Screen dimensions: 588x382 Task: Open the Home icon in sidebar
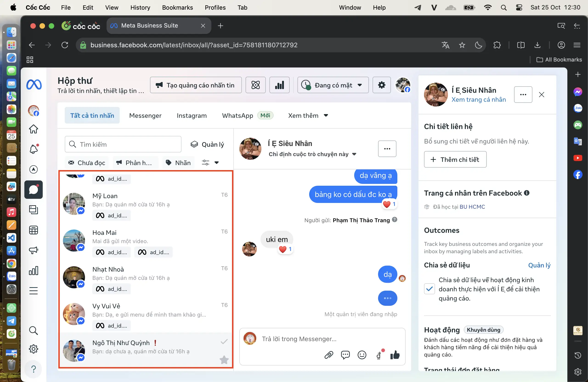click(x=34, y=129)
